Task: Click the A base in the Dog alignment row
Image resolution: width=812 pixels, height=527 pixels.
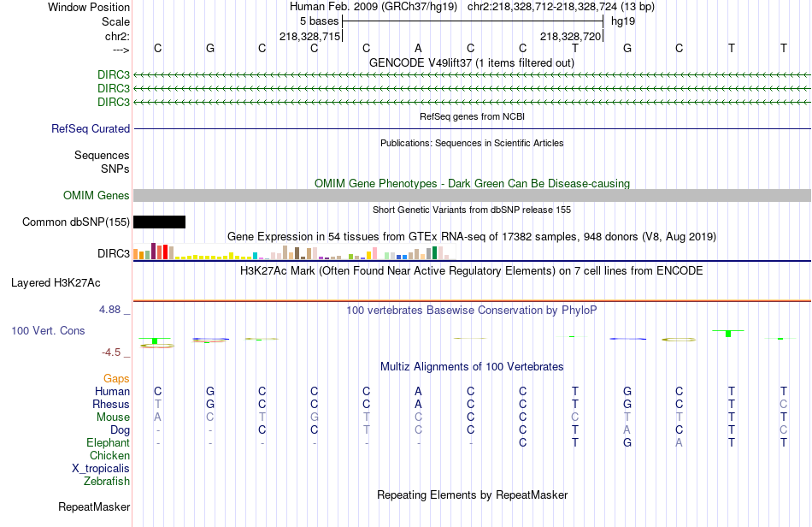Action: coord(627,430)
